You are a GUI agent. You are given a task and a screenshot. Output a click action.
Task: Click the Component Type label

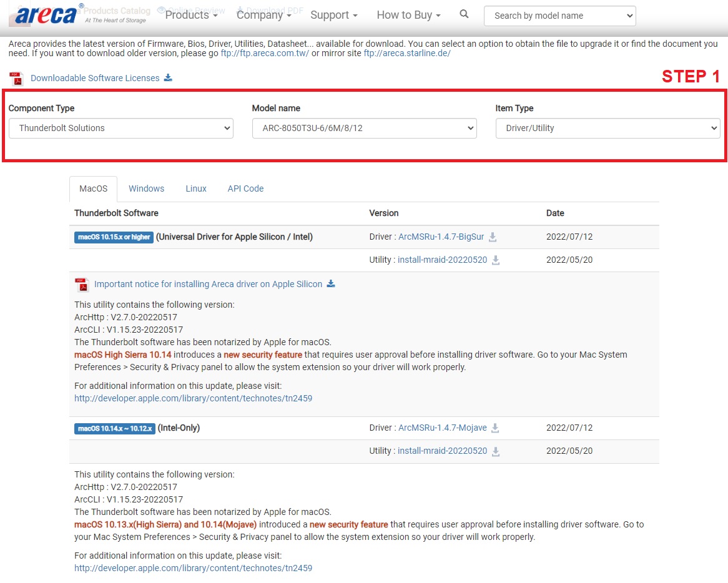[41, 108]
